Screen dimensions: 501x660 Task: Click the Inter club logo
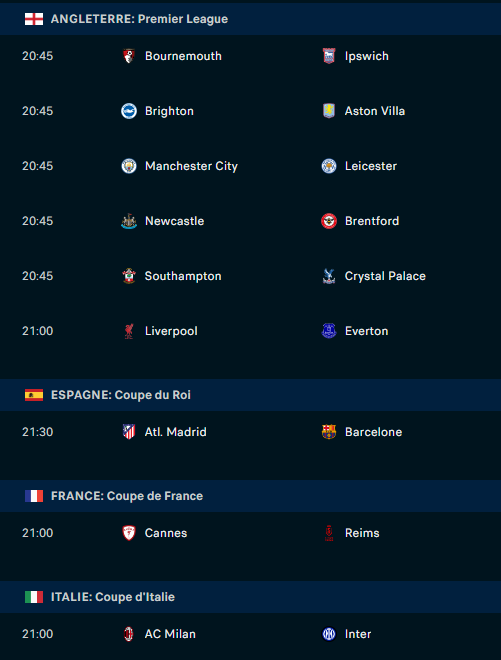(x=329, y=634)
